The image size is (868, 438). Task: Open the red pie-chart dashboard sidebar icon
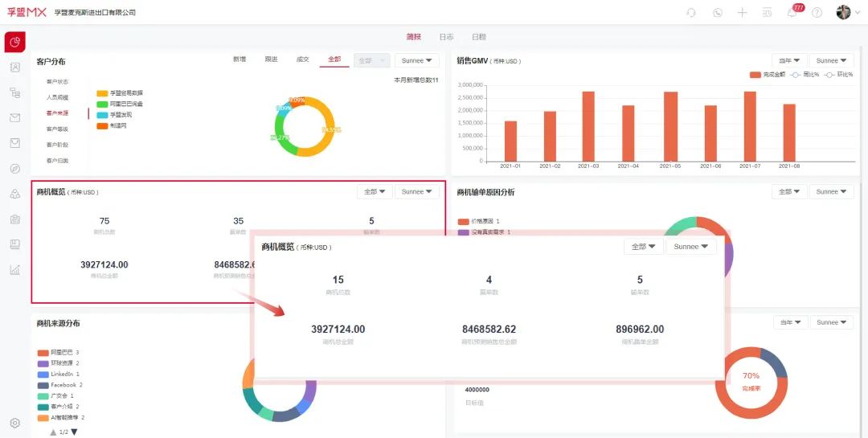pyautogui.click(x=15, y=42)
